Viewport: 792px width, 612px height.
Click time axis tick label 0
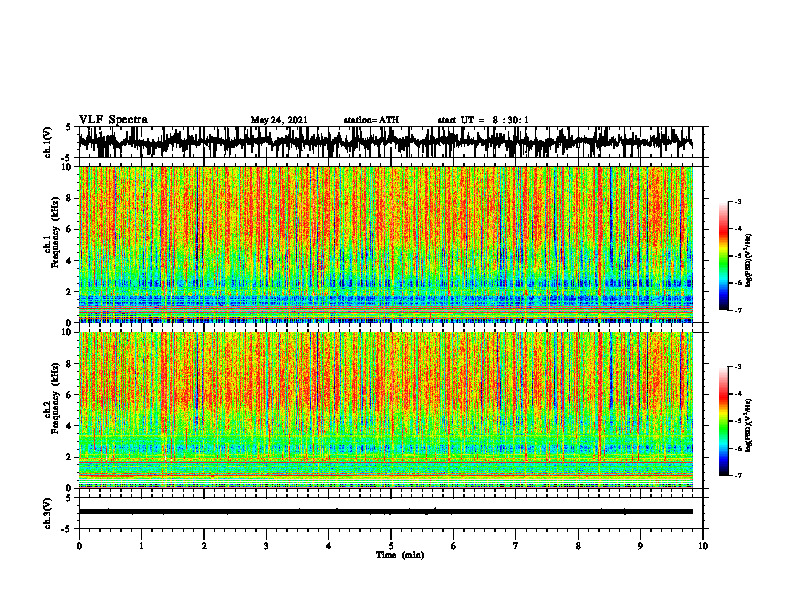79,546
